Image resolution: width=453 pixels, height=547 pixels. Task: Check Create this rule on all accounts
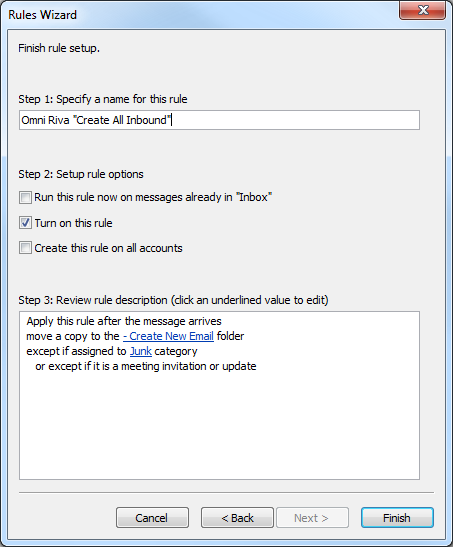(x=25, y=248)
